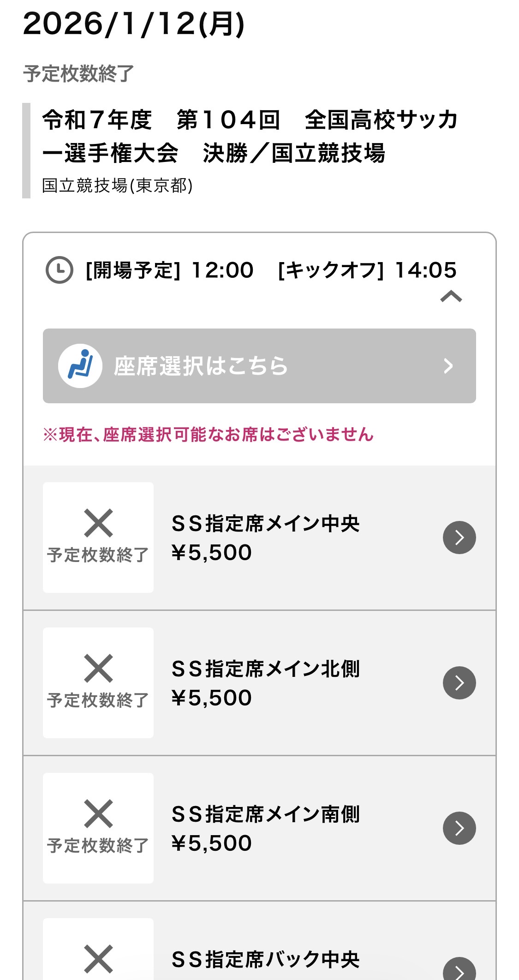
Task: Click the sold-out X for メイン北側
Action: 98,669
